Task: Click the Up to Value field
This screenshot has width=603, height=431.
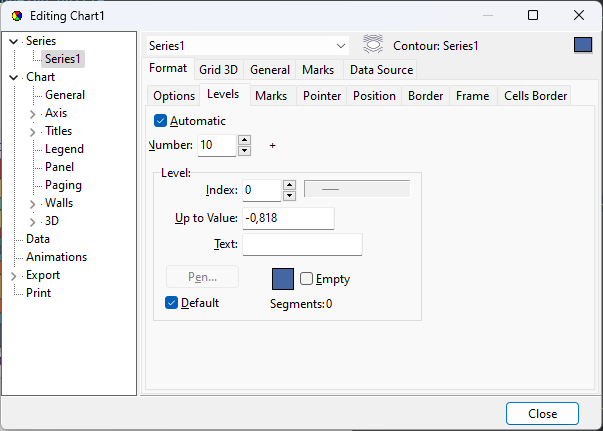Action: (x=288, y=218)
